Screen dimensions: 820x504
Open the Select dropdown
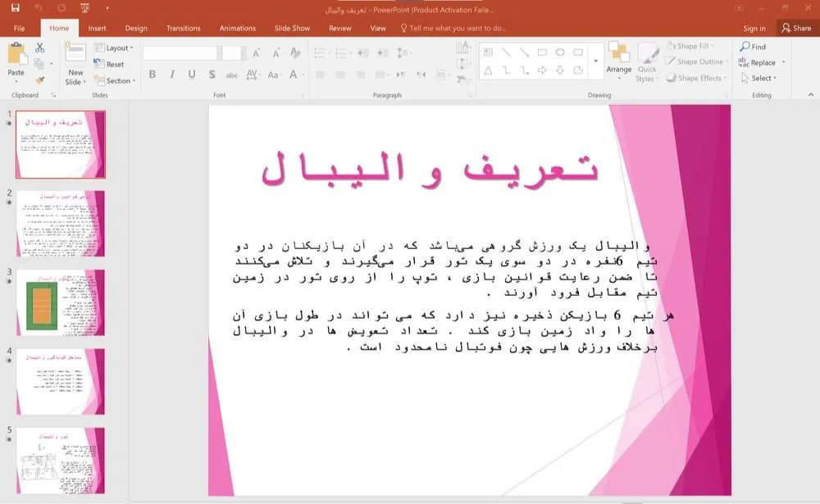coord(759,78)
